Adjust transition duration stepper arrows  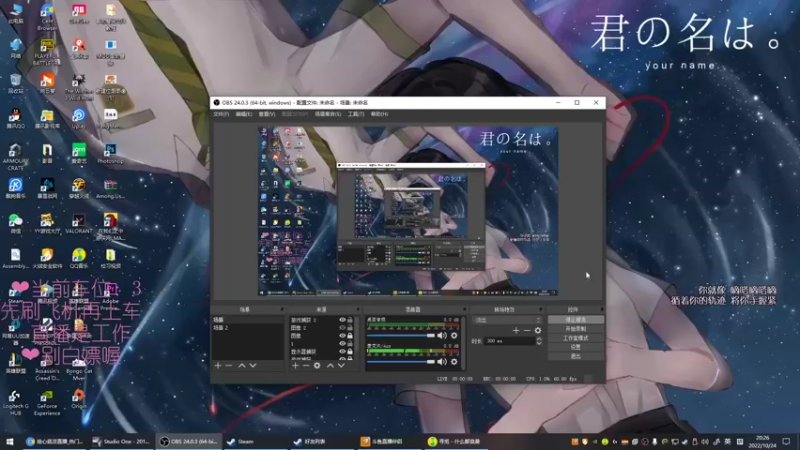click(x=539, y=341)
